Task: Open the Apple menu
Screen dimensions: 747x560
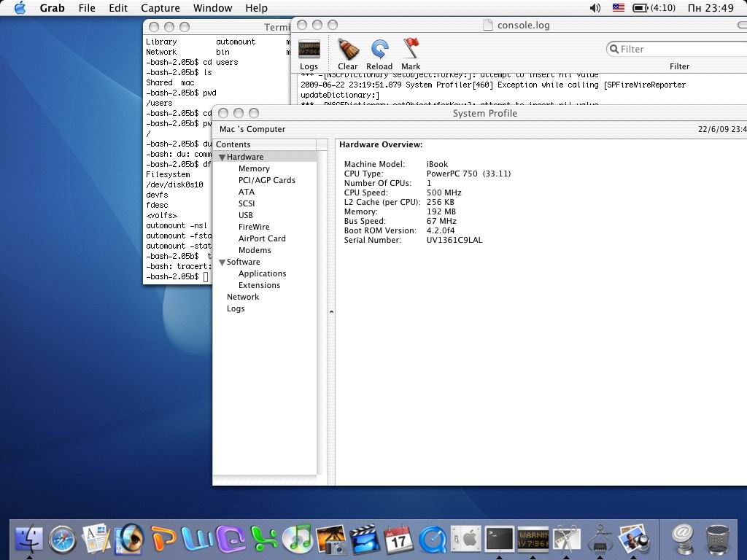Action: 20,7
